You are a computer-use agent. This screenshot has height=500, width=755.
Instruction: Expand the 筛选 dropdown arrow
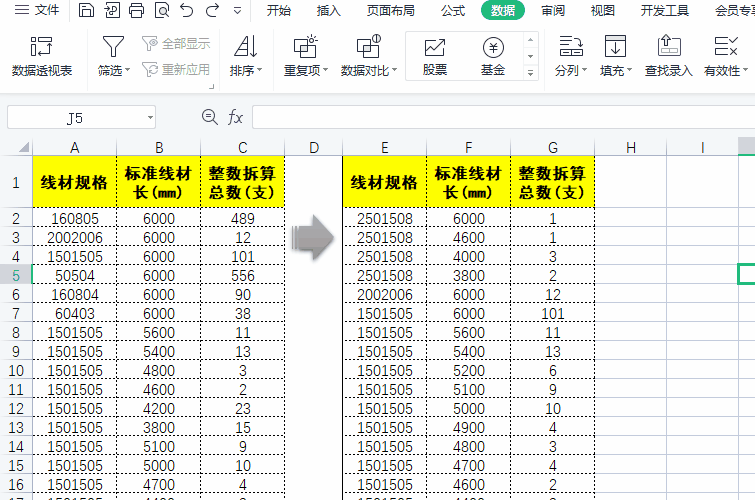point(128,70)
